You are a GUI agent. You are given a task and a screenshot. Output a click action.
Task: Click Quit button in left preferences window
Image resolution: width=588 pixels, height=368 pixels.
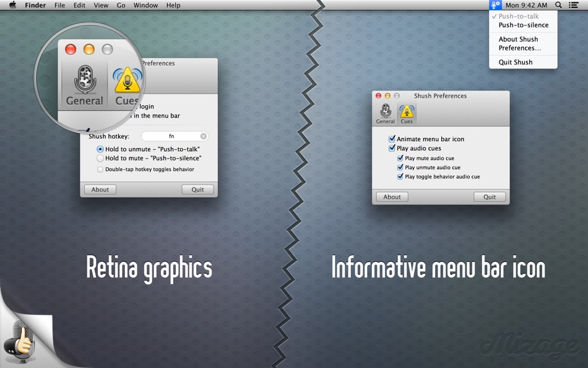click(x=197, y=190)
